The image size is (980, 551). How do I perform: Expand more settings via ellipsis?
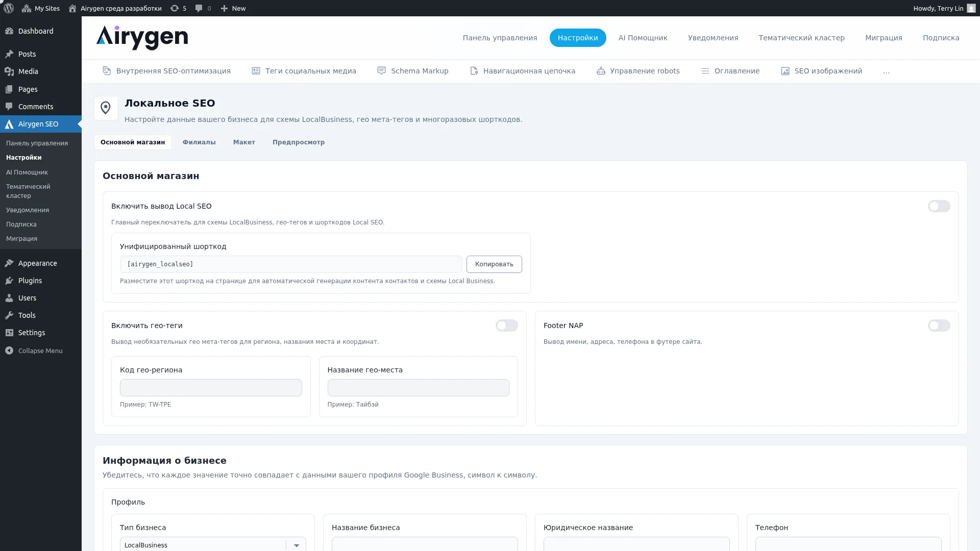pyautogui.click(x=886, y=71)
